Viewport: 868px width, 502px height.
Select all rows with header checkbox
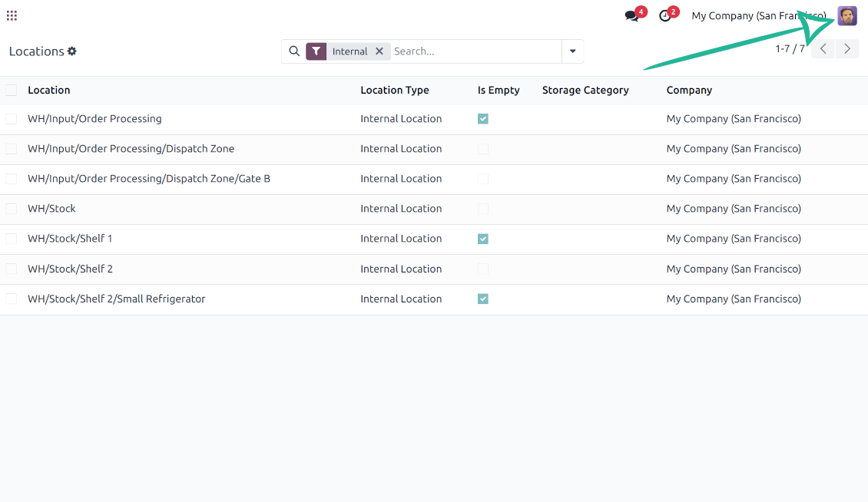pyautogui.click(x=12, y=91)
